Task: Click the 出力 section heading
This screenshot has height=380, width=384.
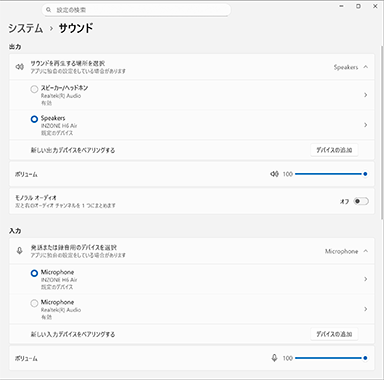Action: pos(15,47)
